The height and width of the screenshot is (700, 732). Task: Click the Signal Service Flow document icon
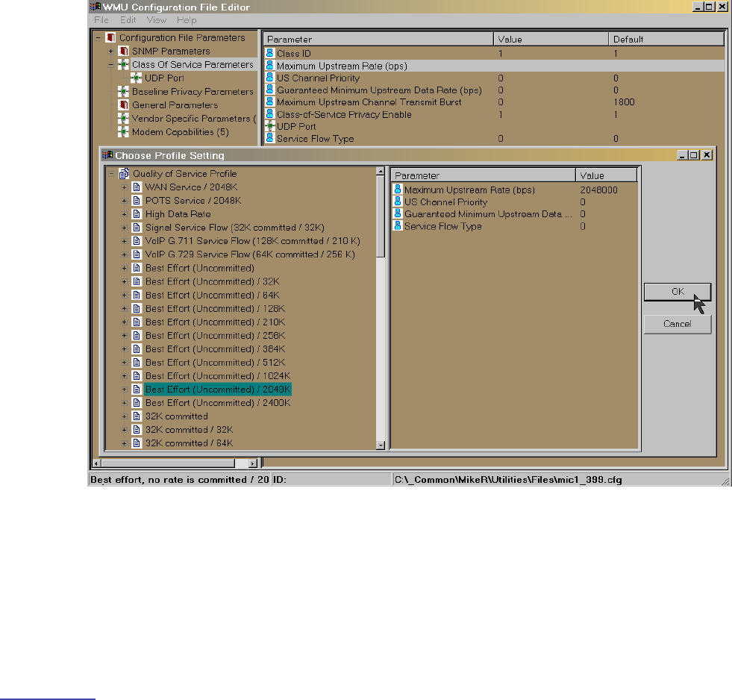click(137, 228)
